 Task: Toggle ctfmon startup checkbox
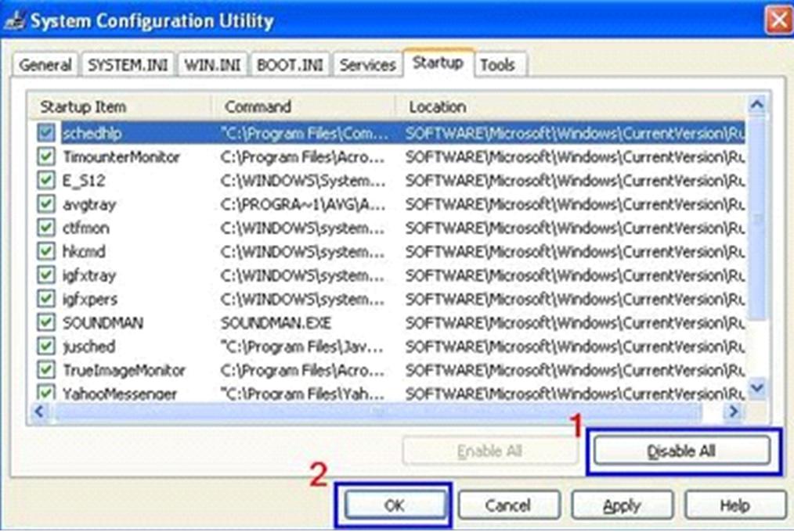pyautogui.click(x=46, y=228)
